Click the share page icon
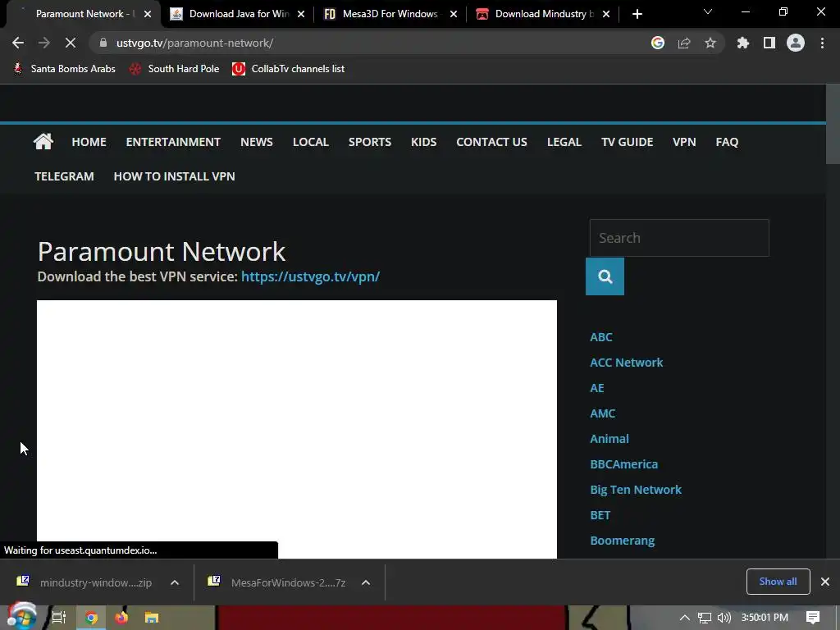This screenshot has height=630, width=840. [x=684, y=43]
